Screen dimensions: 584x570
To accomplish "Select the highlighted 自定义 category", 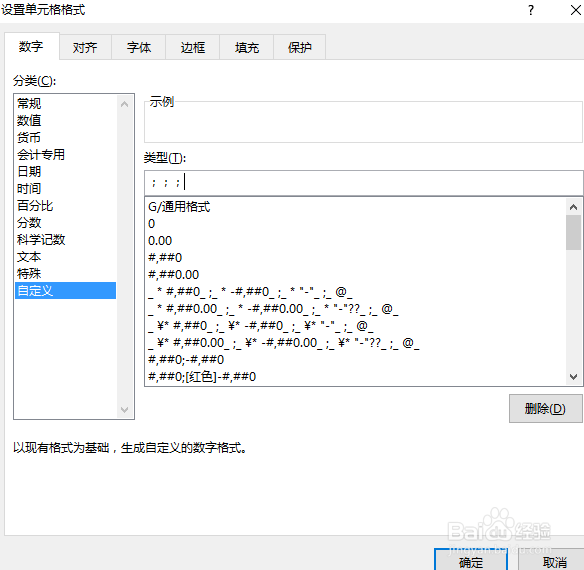I will 66,291.
